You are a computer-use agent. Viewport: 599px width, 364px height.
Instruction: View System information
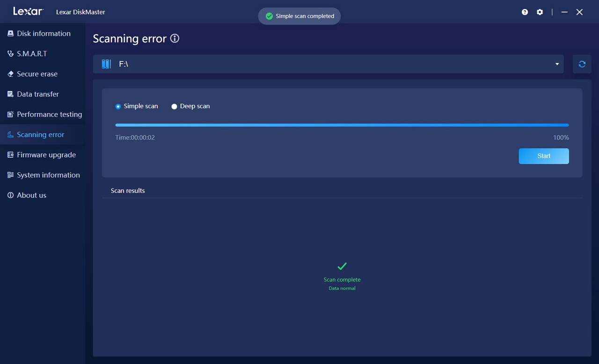(43, 175)
